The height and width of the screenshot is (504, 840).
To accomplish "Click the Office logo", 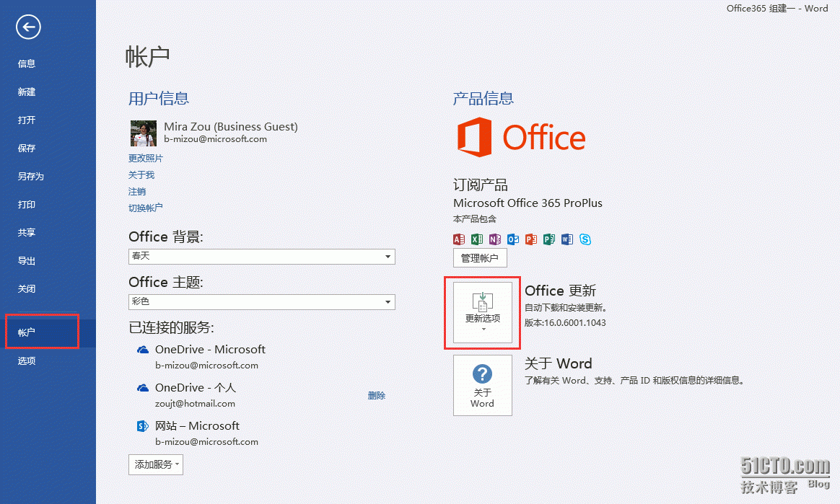I will (x=521, y=138).
